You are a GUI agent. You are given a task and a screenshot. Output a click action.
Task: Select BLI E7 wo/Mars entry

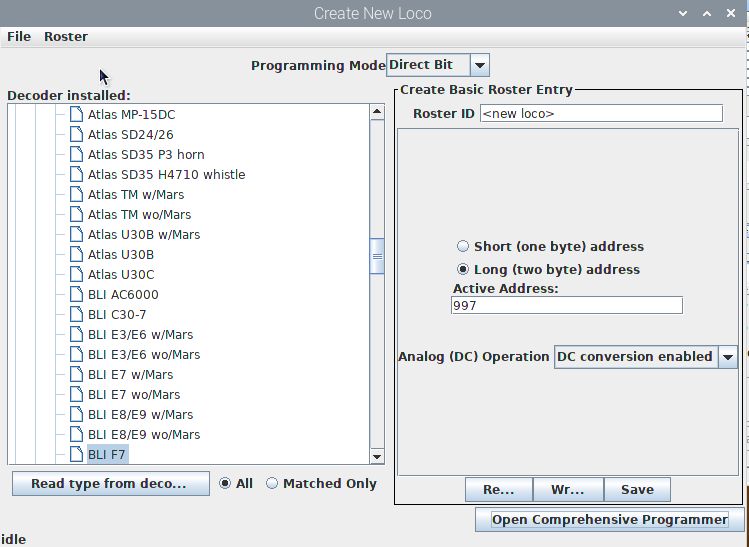click(x=134, y=395)
